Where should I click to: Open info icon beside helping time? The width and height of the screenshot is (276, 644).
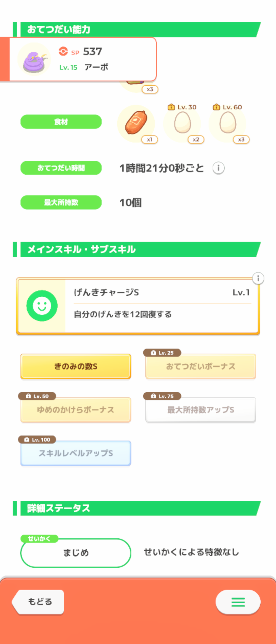pos(218,168)
